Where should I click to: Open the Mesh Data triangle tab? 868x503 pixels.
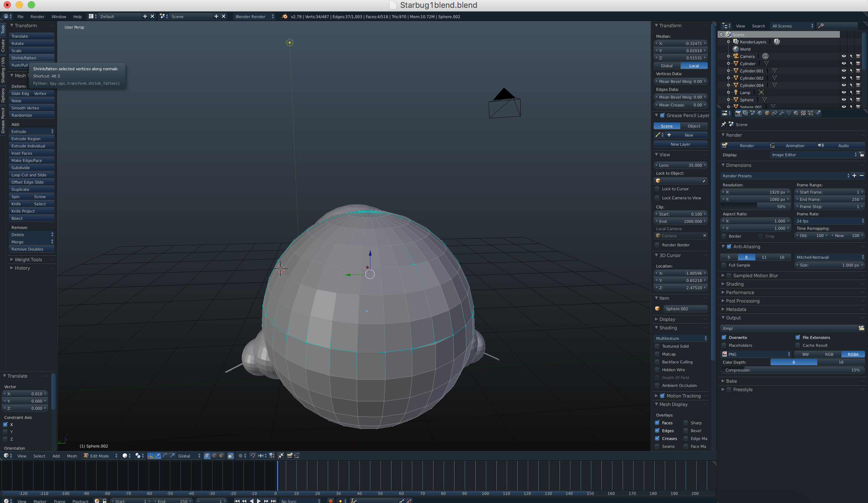[x=789, y=113]
